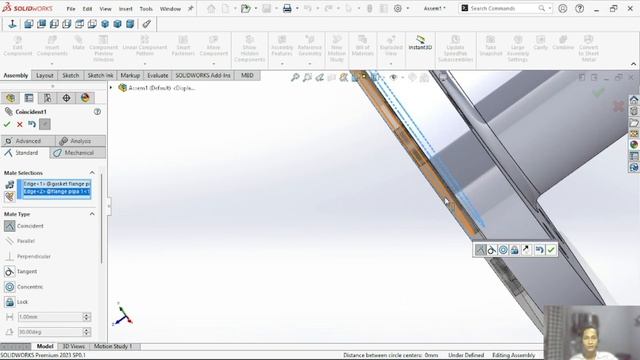Switch to the SOLIDWORKS Add-Ins tab
This screenshot has height=360, width=640.
[203, 76]
